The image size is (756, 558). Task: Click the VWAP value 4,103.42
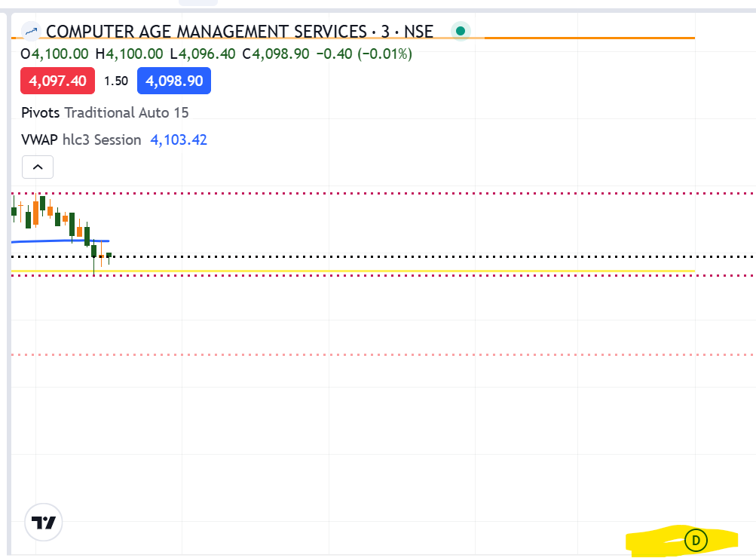179,139
